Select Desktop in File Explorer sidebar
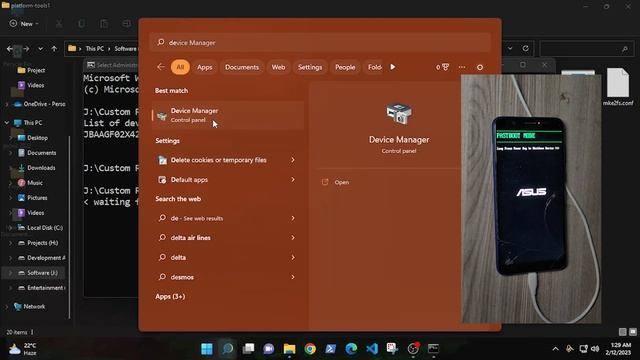 coord(33,138)
